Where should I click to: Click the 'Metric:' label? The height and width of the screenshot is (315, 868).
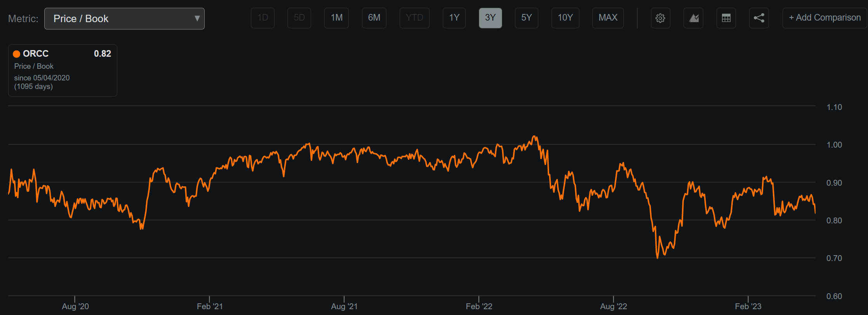[23, 19]
